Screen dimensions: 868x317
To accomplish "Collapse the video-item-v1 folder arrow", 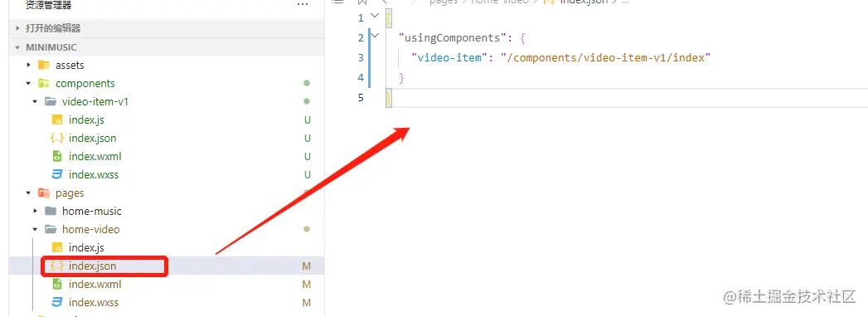I will click(36, 101).
